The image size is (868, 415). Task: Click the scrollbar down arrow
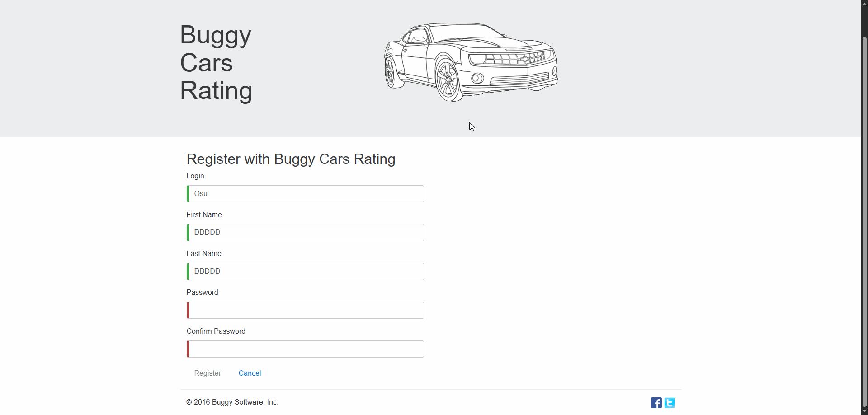point(864,411)
